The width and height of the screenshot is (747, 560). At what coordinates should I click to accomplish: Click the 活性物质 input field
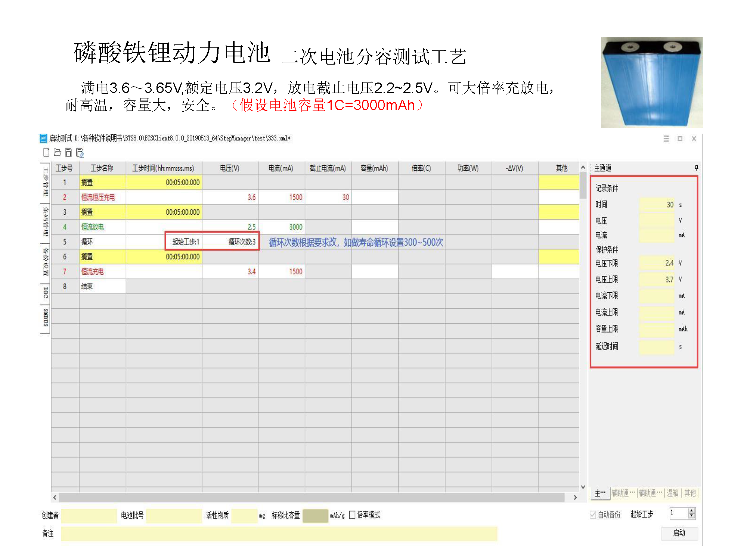244,516
